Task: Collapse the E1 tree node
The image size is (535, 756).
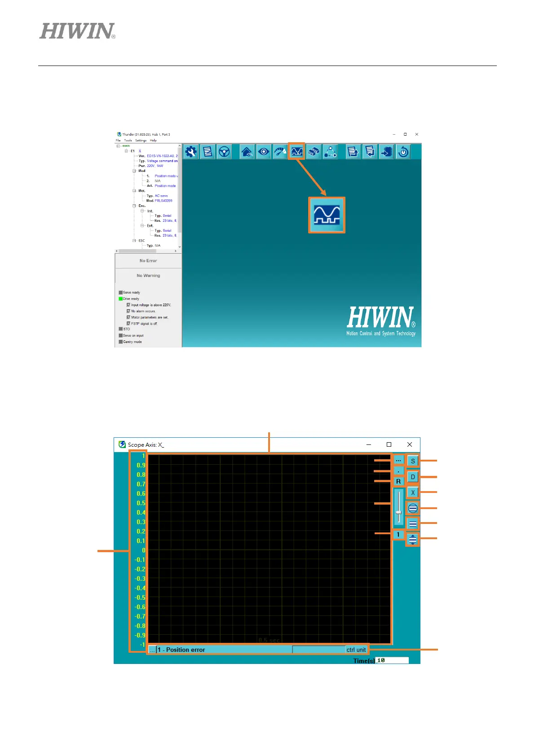Action: point(126,151)
